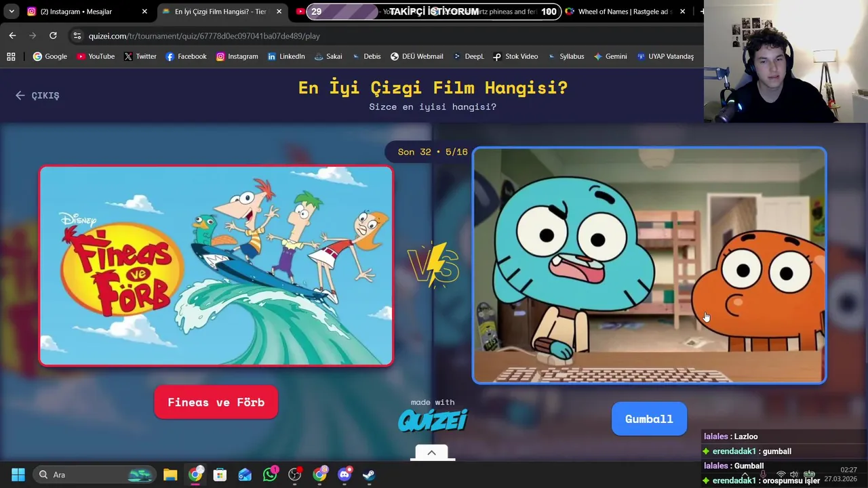868x488 pixels.
Task: Open the Chrome apps grid icon
Action: (11, 56)
